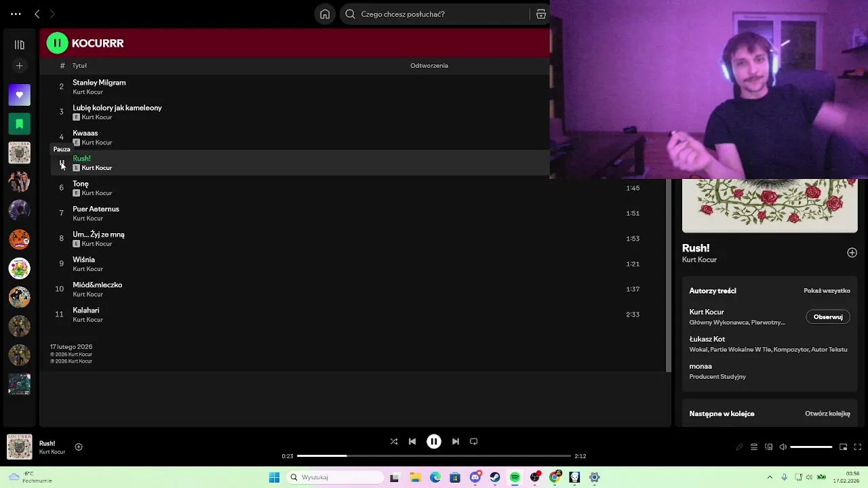Select the track Kwaaas
Screen dimensions: 868x488
pyautogui.click(x=85, y=133)
